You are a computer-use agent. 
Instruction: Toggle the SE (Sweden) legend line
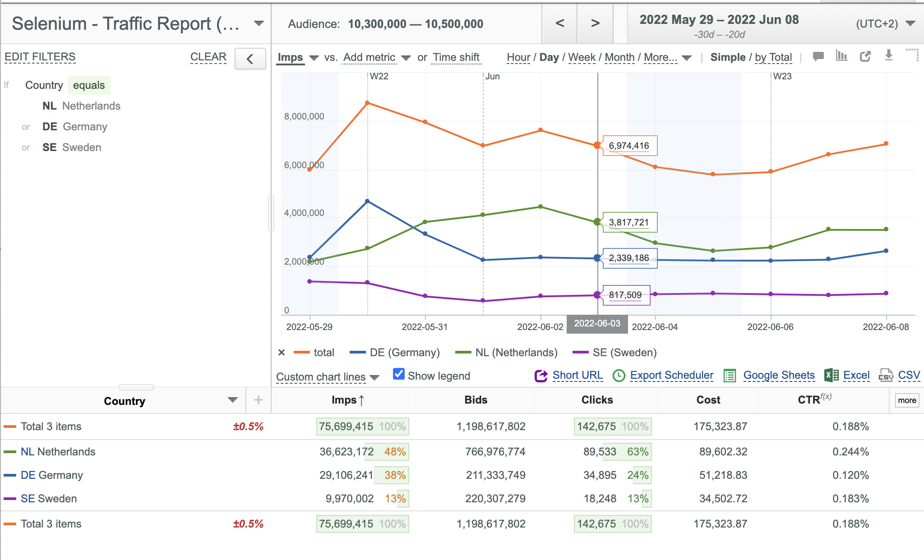pos(614,353)
